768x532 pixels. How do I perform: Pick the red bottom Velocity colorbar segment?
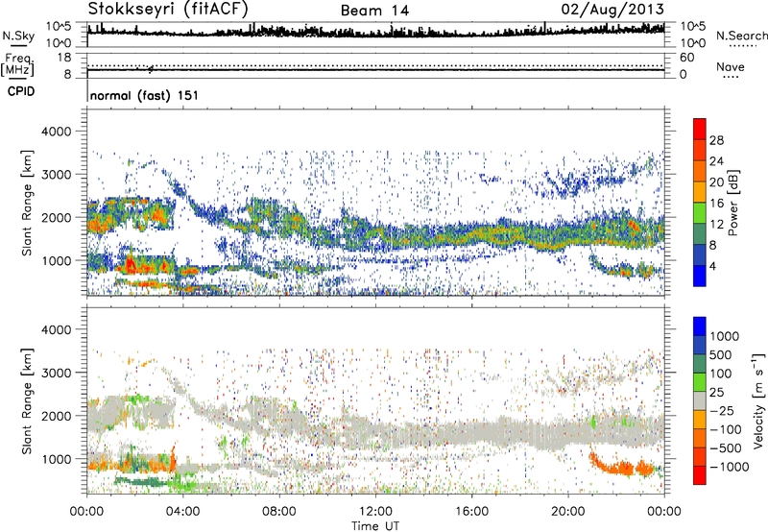click(x=700, y=475)
